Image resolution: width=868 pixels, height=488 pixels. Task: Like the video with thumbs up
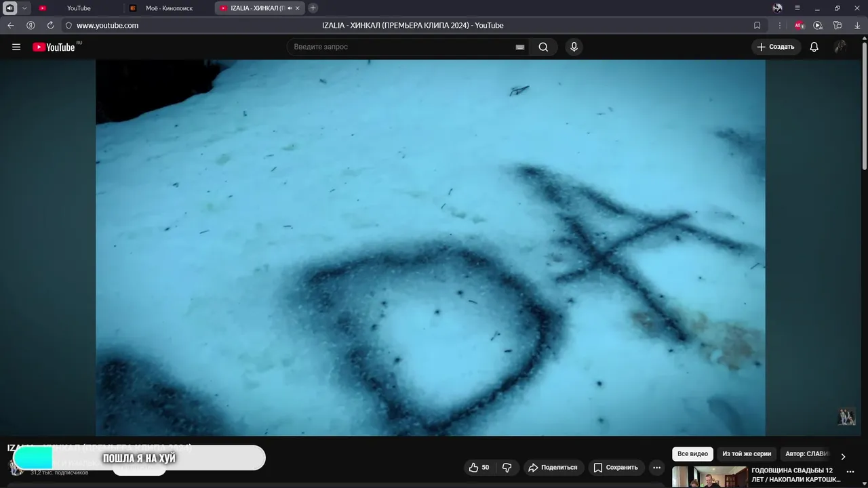(x=479, y=468)
